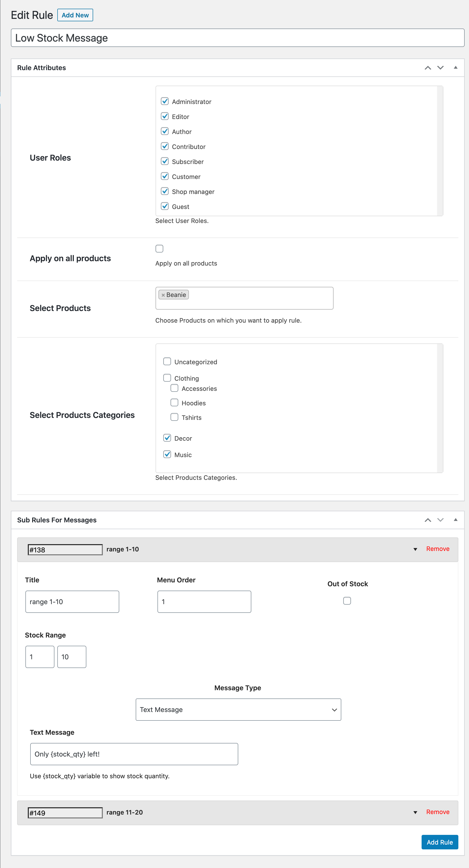Collapse Sub Rules For Messages panel
The height and width of the screenshot is (868, 469).
pos(455,520)
